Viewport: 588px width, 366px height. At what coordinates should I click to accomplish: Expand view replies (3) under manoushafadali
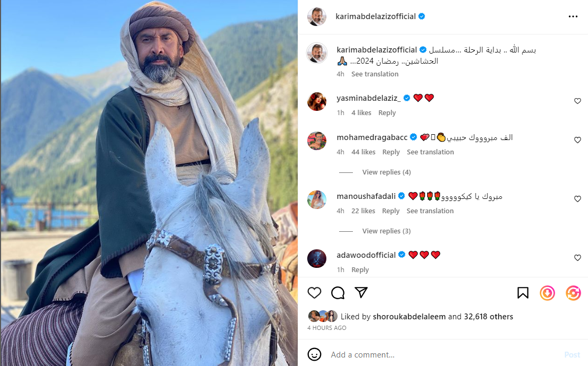click(386, 231)
